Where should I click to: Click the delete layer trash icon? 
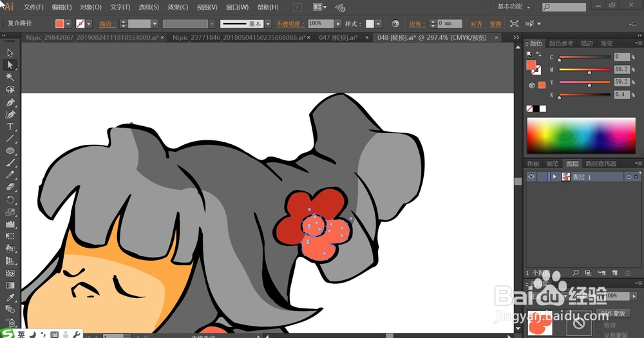tap(627, 273)
